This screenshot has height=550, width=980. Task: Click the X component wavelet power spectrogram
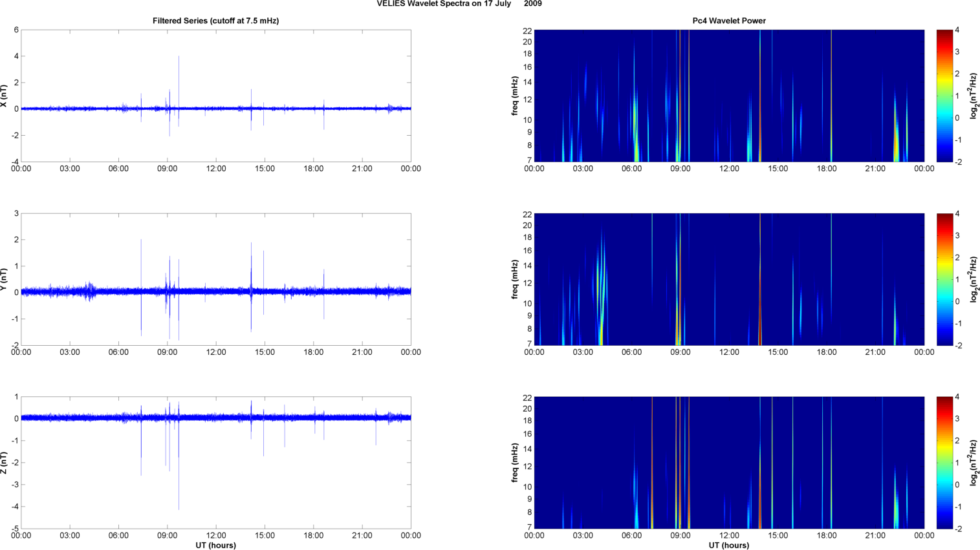729,96
